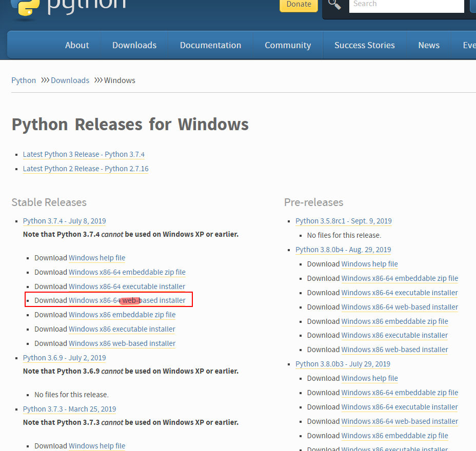Open the Python 3.6.9 release page
The image size is (476, 451).
click(x=64, y=357)
